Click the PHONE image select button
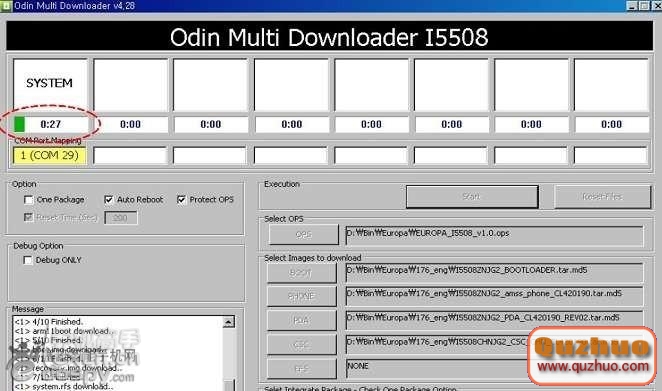662x391 pixels. pos(301,296)
